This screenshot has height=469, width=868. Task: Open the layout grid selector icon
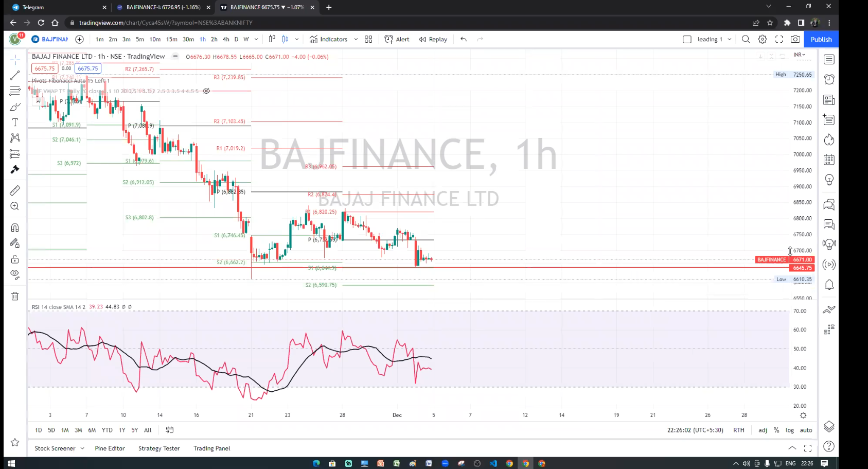368,39
